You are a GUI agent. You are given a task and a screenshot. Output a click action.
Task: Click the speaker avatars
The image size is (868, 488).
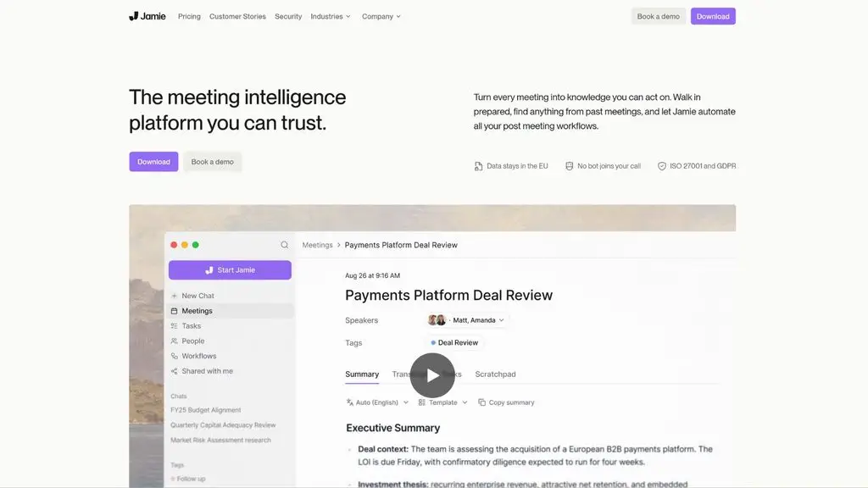pos(437,319)
